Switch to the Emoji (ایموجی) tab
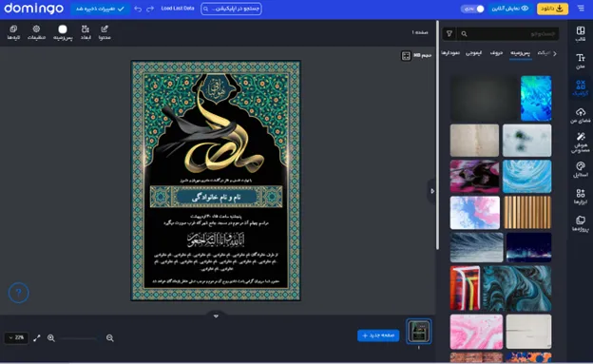The width and height of the screenshot is (593, 364). click(473, 53)
